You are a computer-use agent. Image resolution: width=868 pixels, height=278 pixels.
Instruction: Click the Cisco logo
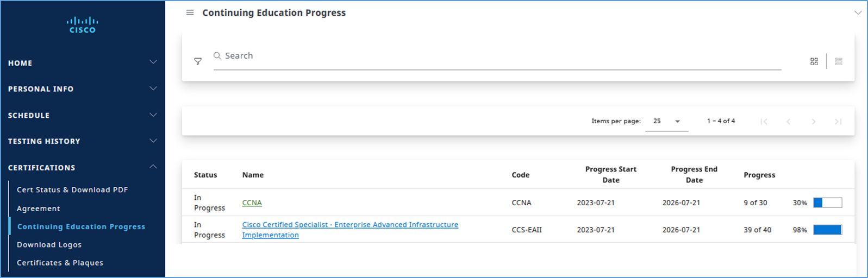83,25
